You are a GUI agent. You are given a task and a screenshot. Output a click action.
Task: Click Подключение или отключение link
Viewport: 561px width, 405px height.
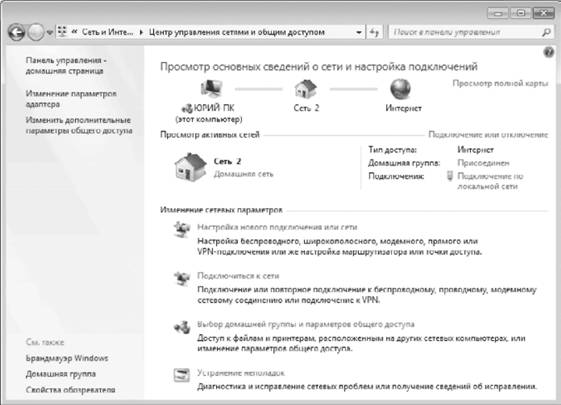coord(488,135)
